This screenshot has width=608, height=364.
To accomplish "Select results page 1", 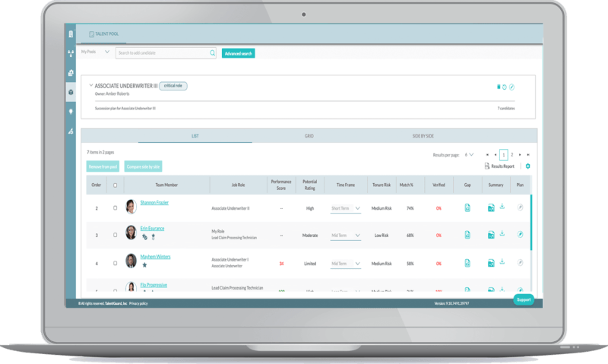I will pos(504,155).
